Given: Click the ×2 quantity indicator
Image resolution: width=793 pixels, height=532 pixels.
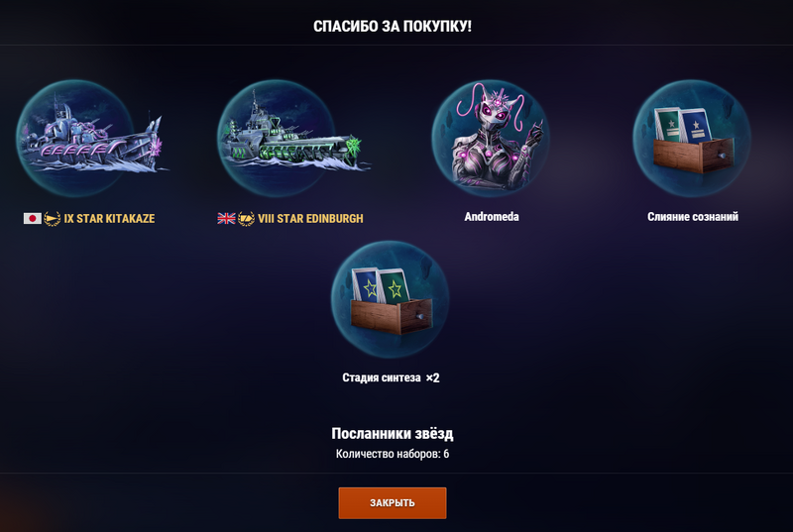Looking at the screenshot, I should pyautogui.click(x=432, y=377).
